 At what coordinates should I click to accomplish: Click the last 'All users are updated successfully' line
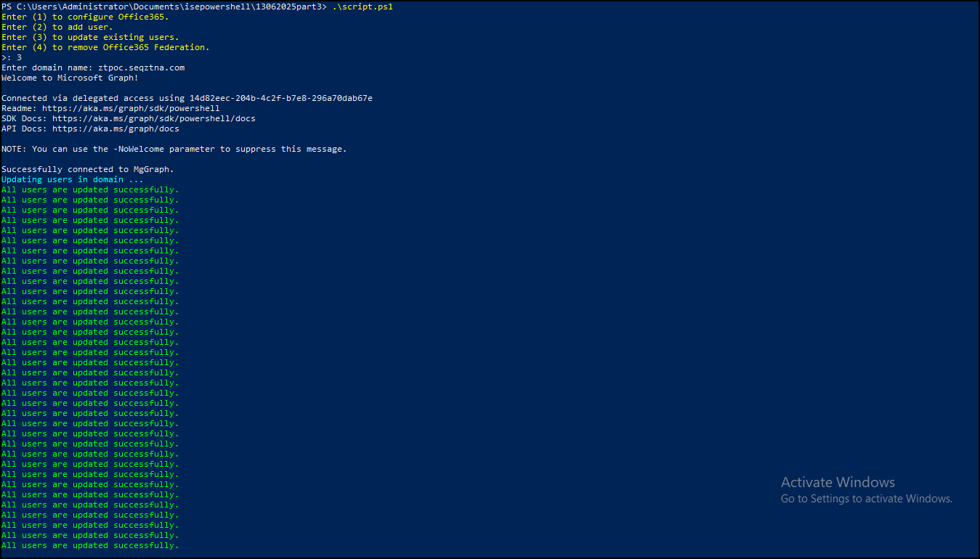pos(90,545)
